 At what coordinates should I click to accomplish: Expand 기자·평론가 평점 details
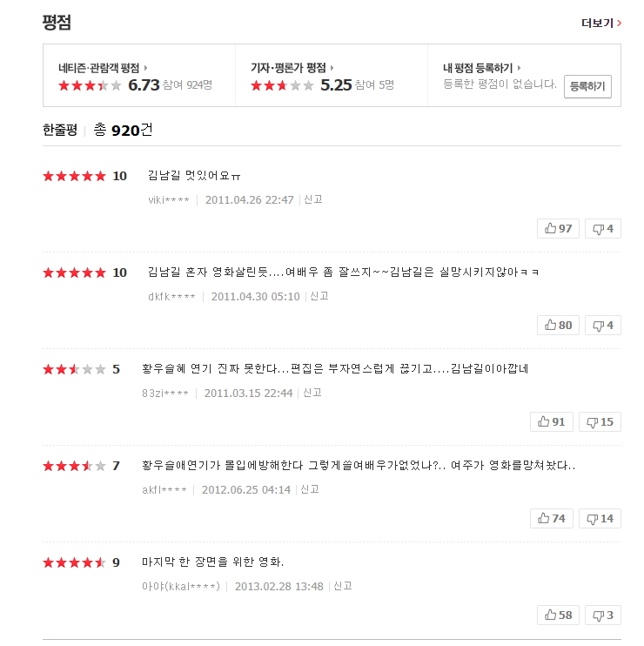click(x=292, y=67)
